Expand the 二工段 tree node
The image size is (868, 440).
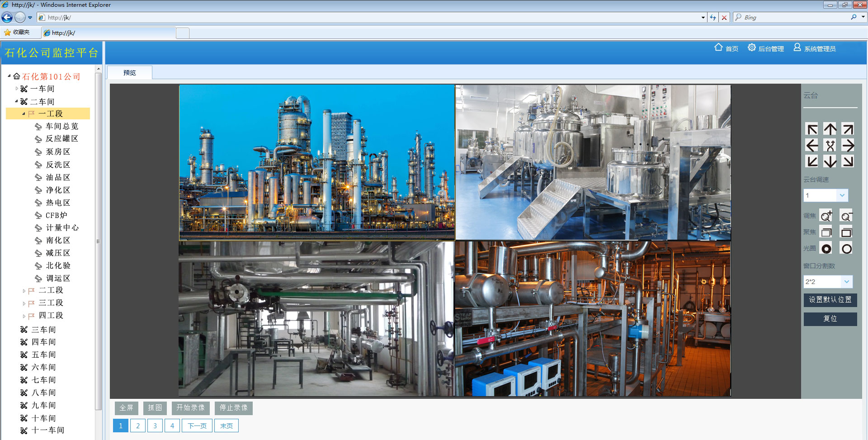pos(24,291)
